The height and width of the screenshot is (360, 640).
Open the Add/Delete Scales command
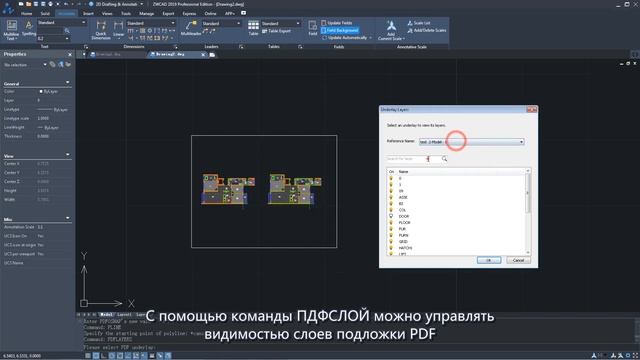click(427, 30)
